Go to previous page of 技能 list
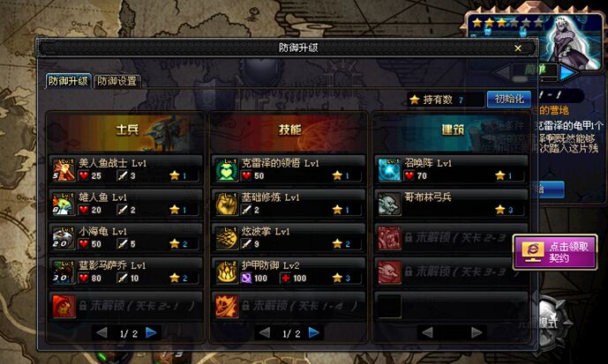The image size is (608, 364). tap(265, 332)
